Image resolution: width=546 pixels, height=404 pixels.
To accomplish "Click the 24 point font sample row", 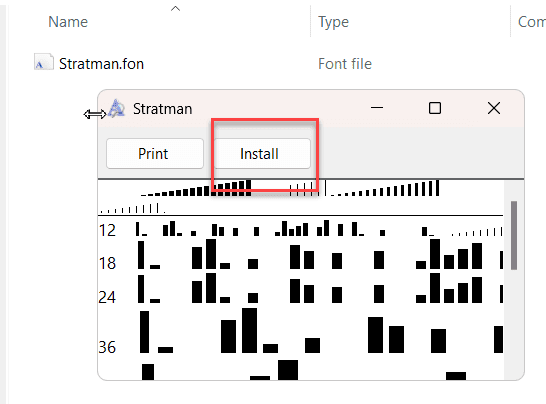I will pos(301,288).
